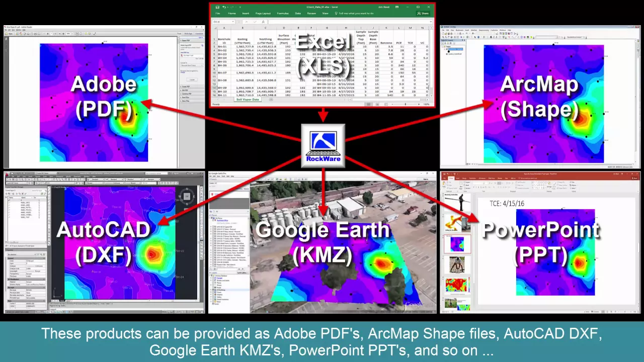
Task: Open the Review tab in Excel
Action: tap(311, 13)
